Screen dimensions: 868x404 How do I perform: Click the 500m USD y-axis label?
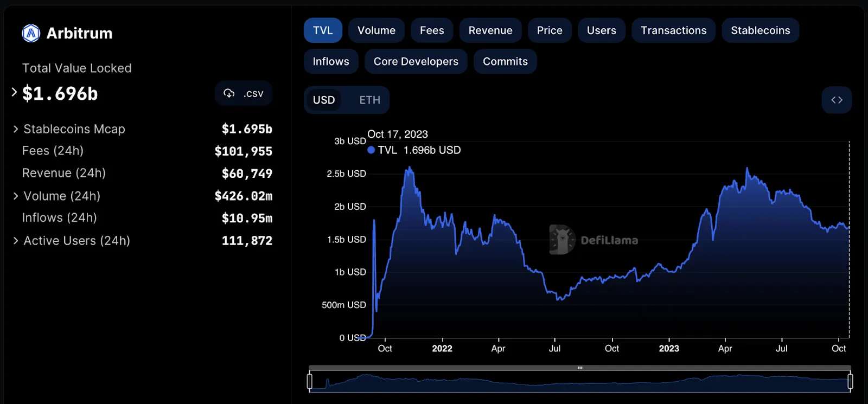click(344, 305)
